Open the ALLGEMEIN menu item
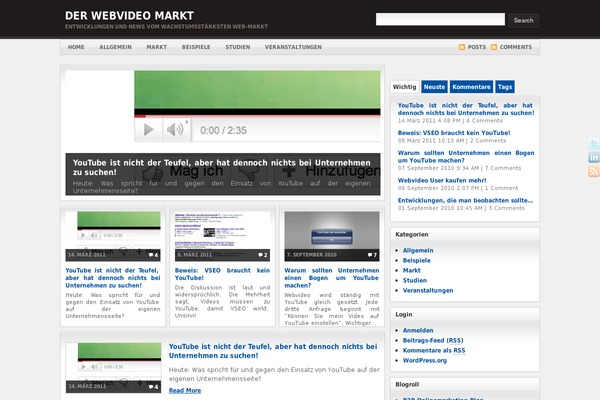The width and height of the screenshot is (600, 400). point(116,47)
